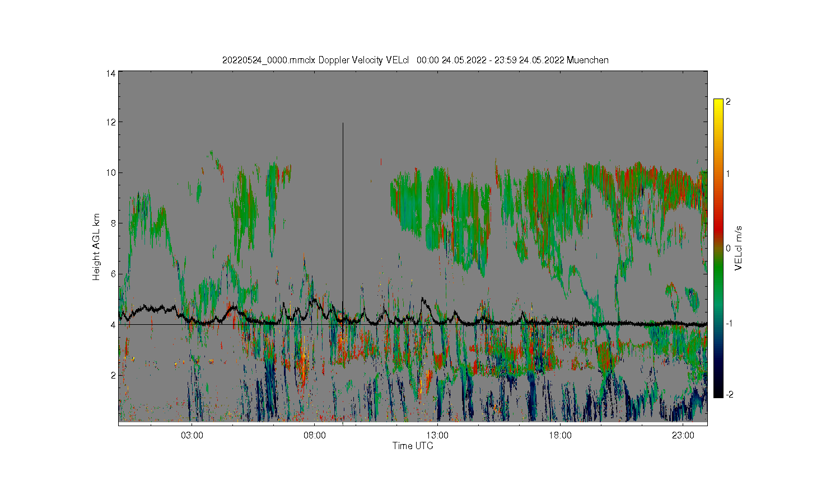
Task: Click the 23:00 time tick label
Action: 683,435
